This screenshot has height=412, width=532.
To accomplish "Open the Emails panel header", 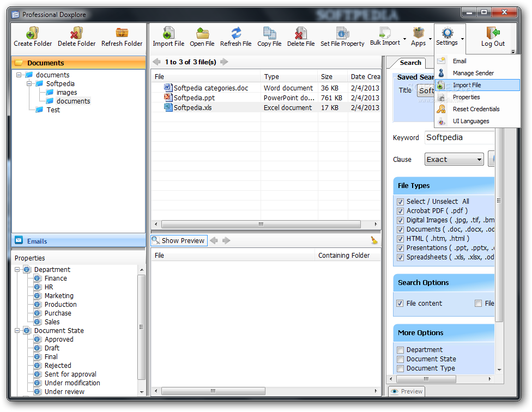I will pyautogui.click(x=78, y=241).
